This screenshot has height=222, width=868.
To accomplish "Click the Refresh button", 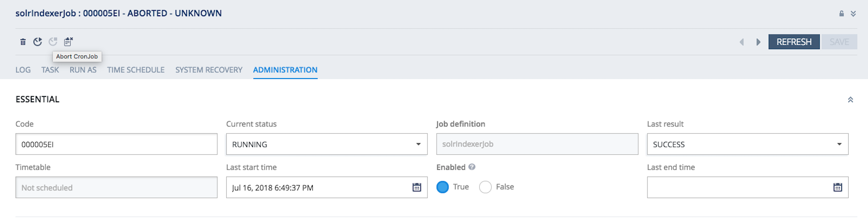I will click(794, 42).
